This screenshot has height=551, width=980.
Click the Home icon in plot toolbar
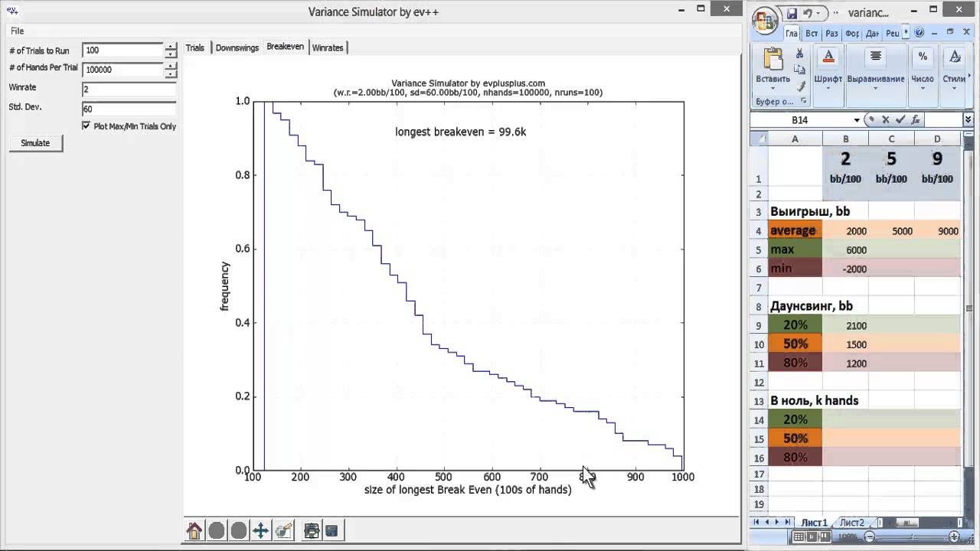click(x=194, y=530)
